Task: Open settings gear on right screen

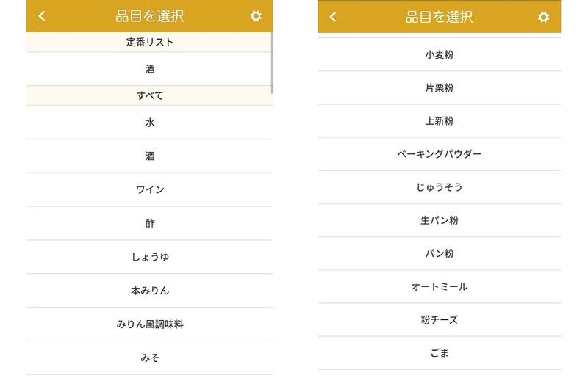Action: click(x=544, y=16)
